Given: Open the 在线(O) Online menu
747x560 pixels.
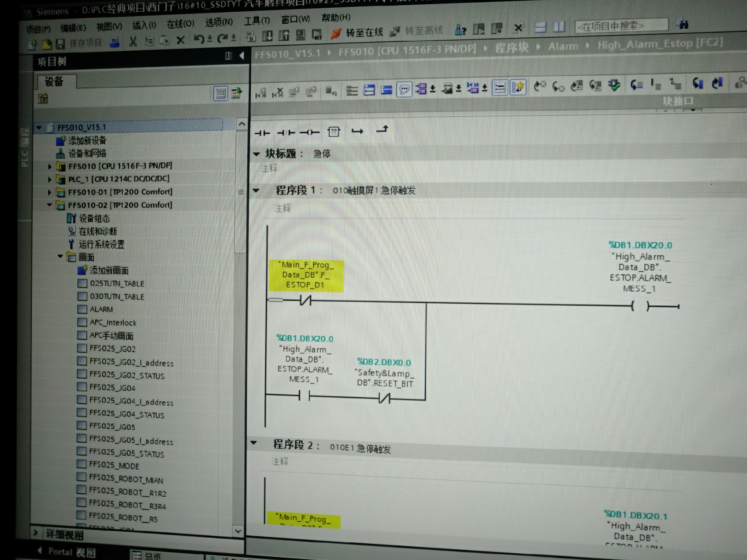Looking at the screenshot, I should coord(180,24).
